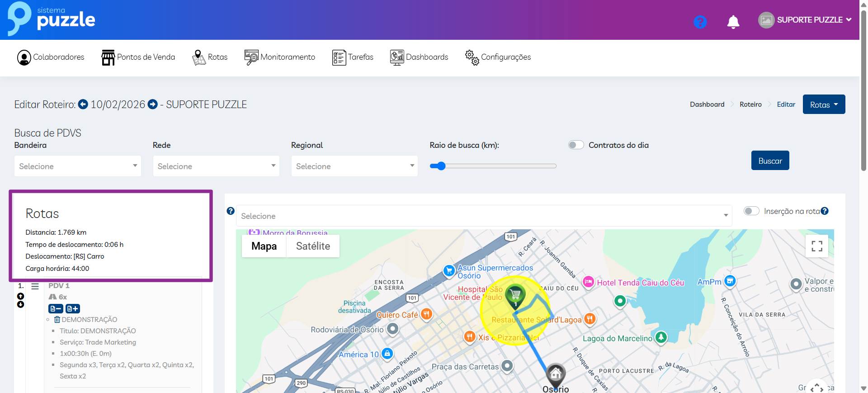
Task: Open the Bandeira dropdown
Action: pos(78,166)
